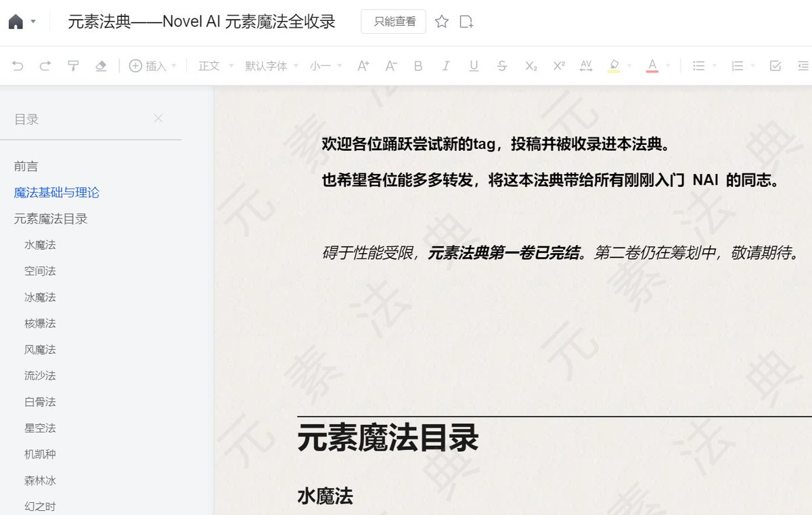Apply red font color

(x=652, y=66)
